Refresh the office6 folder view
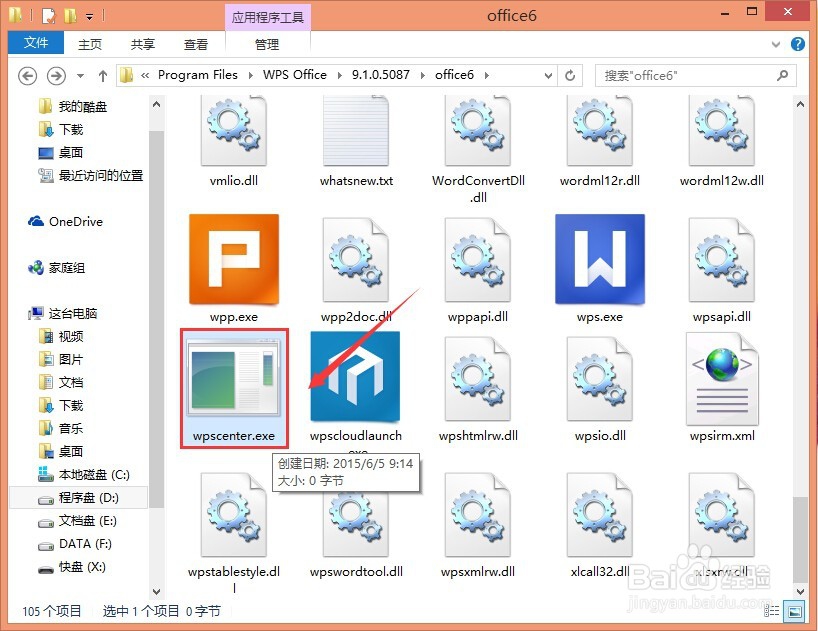 570,76
